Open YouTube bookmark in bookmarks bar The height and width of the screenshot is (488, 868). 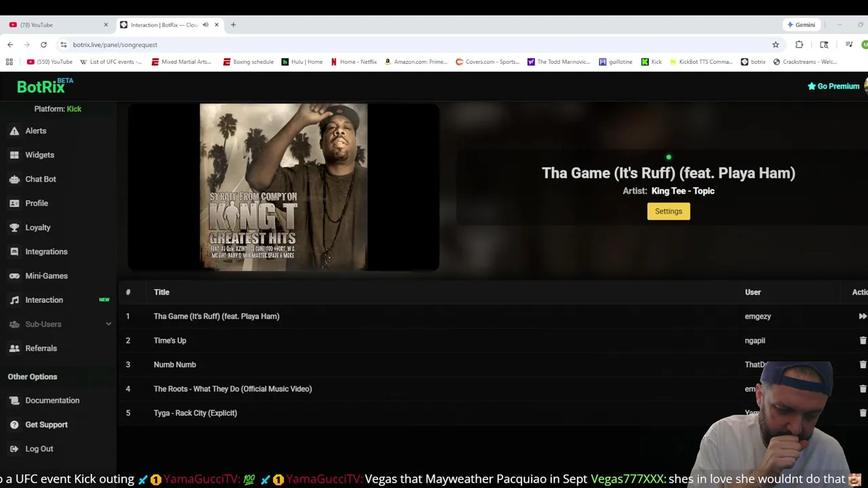click(50, 62)
